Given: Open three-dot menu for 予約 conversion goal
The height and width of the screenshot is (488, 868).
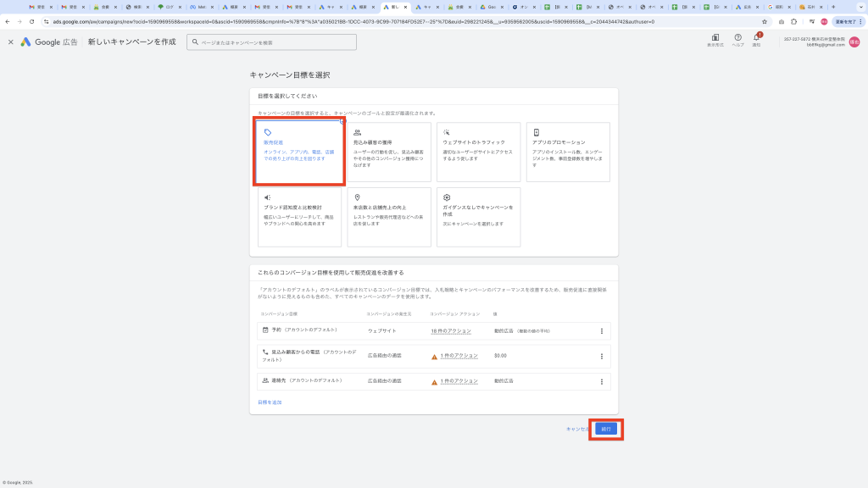Looking at the screenshot, I should point(602,331).
